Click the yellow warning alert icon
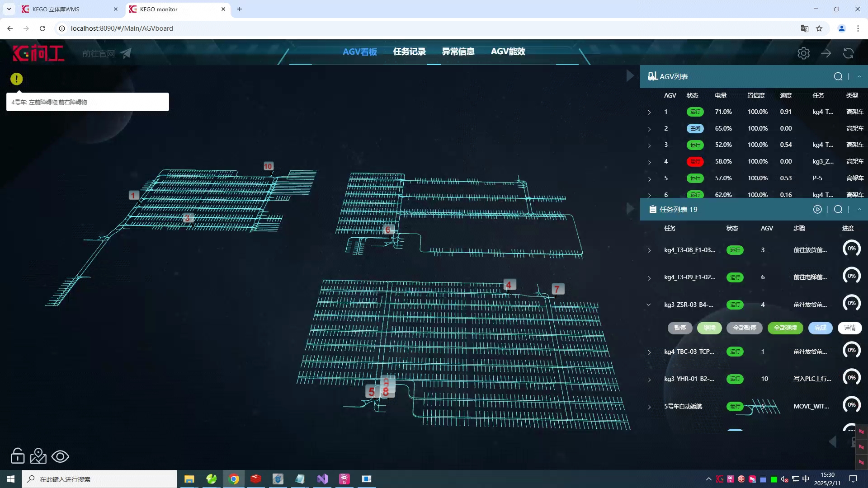 (x=16, y=79)
